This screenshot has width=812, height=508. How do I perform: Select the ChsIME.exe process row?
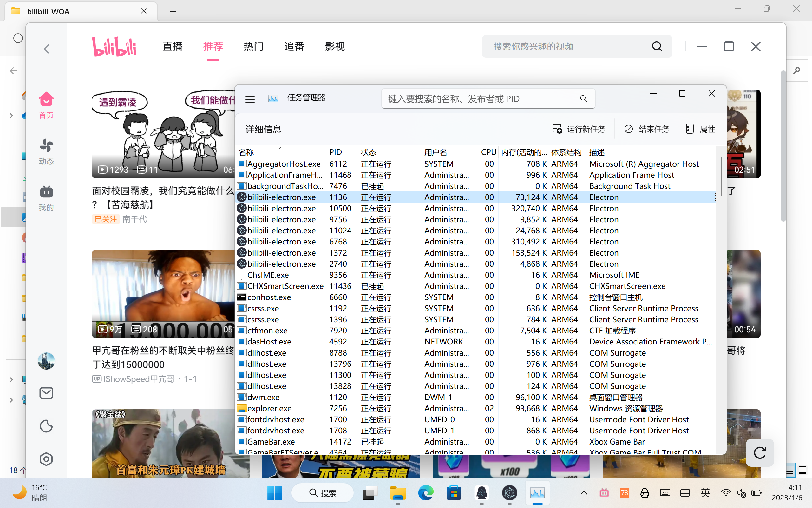[x=476, y=275]
